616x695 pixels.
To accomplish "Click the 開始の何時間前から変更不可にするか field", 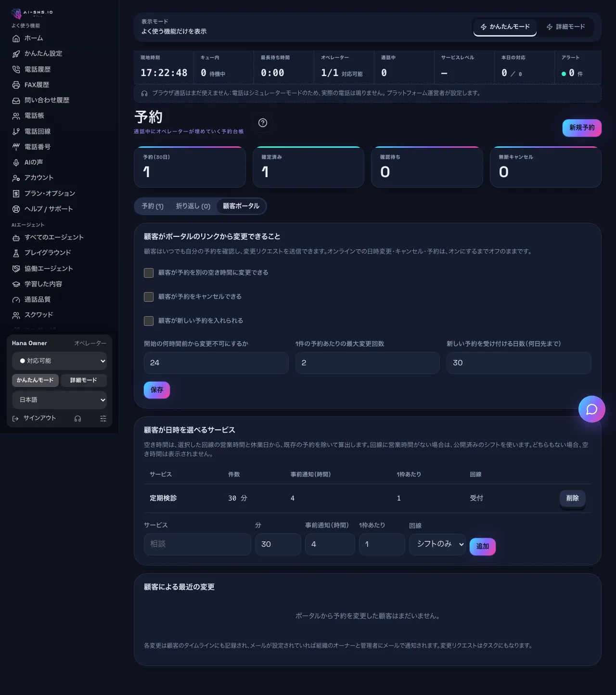I will 216,363.
